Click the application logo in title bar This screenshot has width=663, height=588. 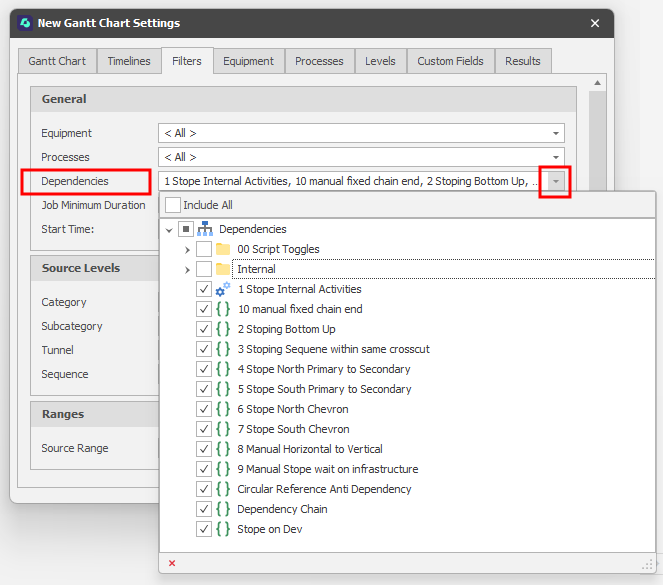[25, 23]
